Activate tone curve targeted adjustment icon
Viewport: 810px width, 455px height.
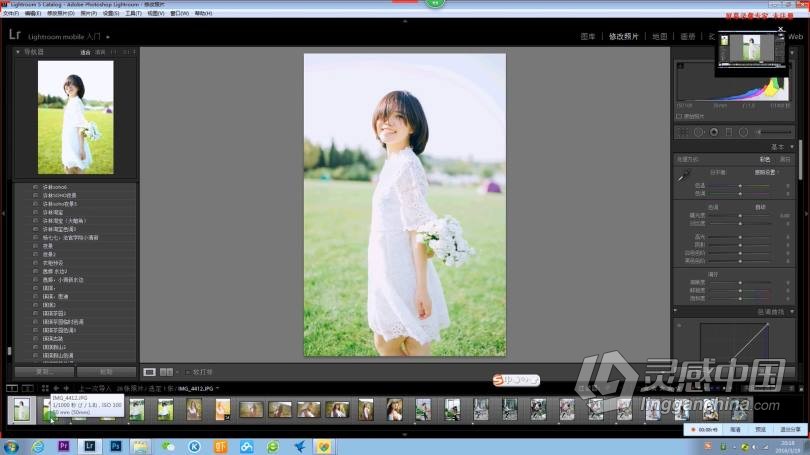(679, 325)
